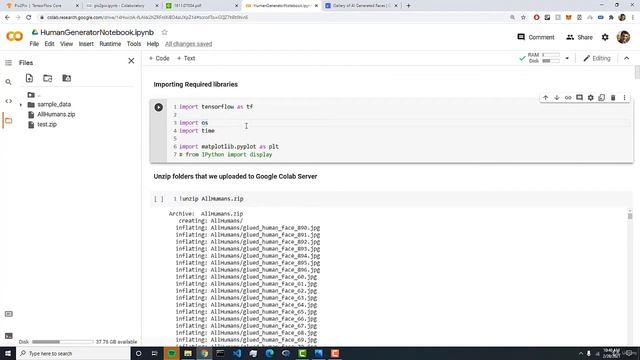This screenshot has width=640, height=360.
Task: Copy link to cell icon
Action: [x=568, y=98]
